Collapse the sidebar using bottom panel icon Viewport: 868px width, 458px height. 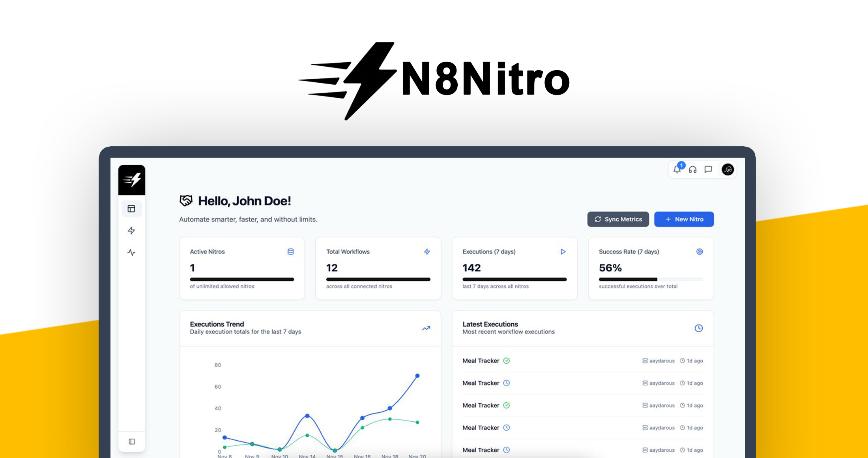click(132, 441)
